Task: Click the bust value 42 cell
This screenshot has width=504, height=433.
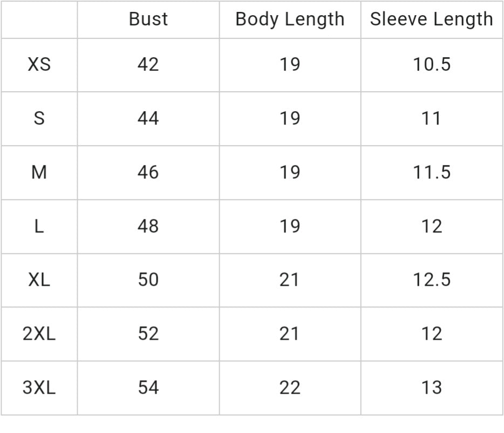Action: coord(148,65)
